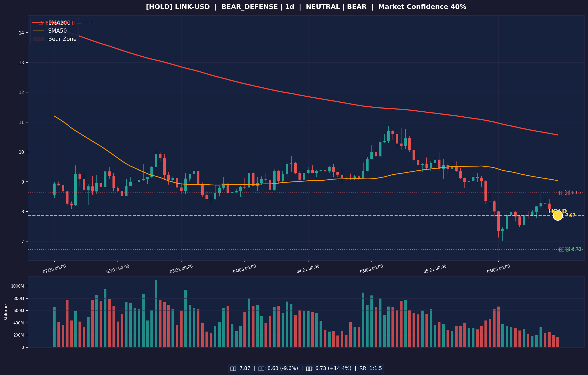Click the red EMA200 warning text
Viewport: 588px width, 375px height.
[x=66, y=23]
